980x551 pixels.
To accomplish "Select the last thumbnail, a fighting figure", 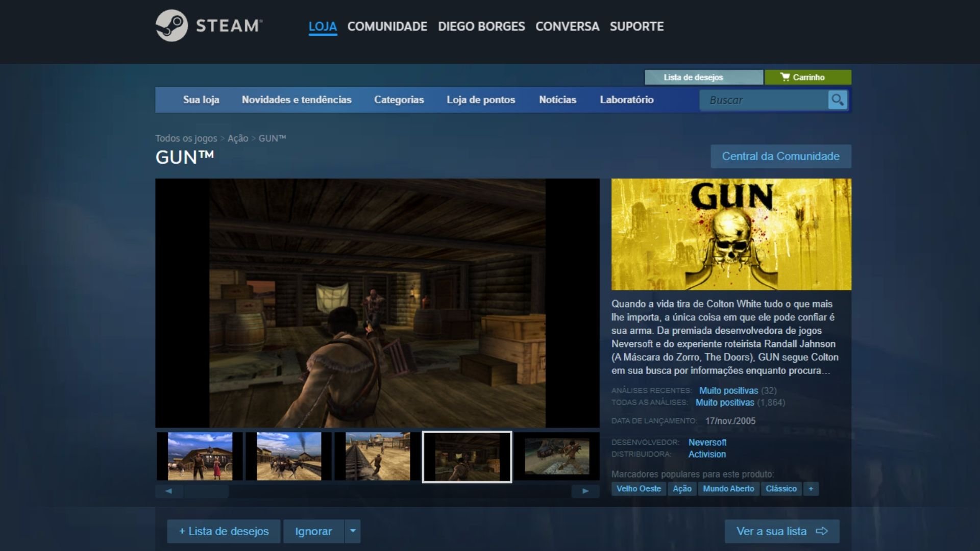I will coord(557,456).
